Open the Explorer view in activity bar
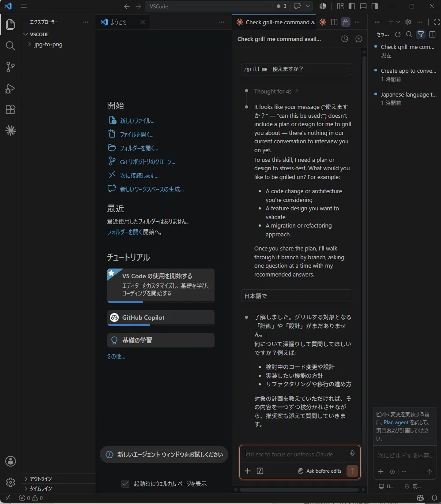The width and height of the screenshot is (441, 504). tap(10, 24)
